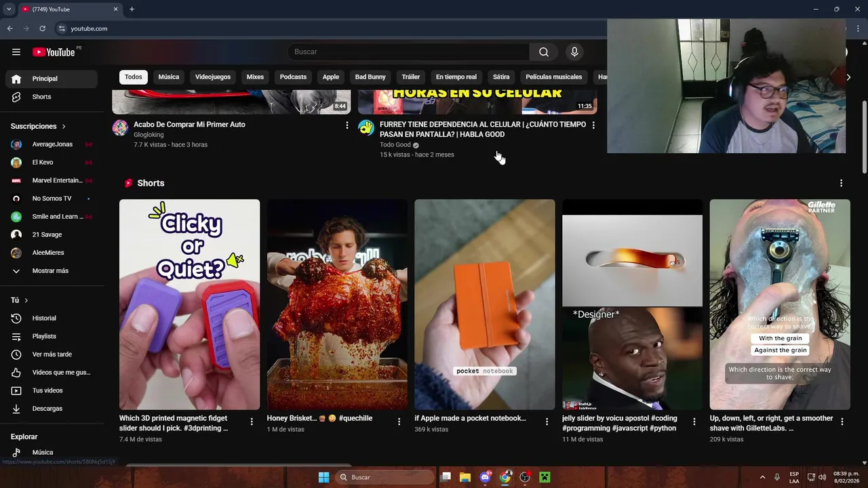Open 21 Savage subscription channel
The width and height of the screenshot is (868, 488).
(52, 235)
